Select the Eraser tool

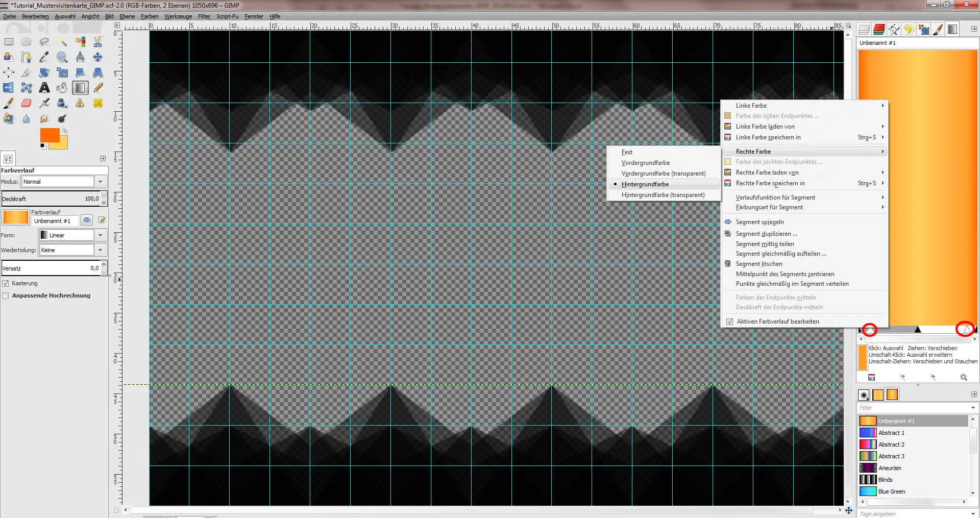pyautogui.click(x=27, y=103)
